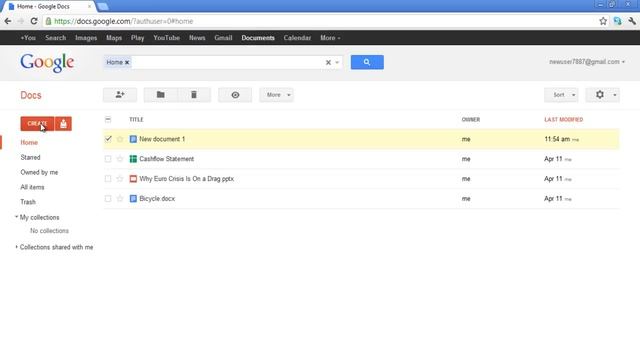The height and width of the screenshot is (360, 640).
Task: Click the Organize folder toolbar icon
Action: point(161,95)
